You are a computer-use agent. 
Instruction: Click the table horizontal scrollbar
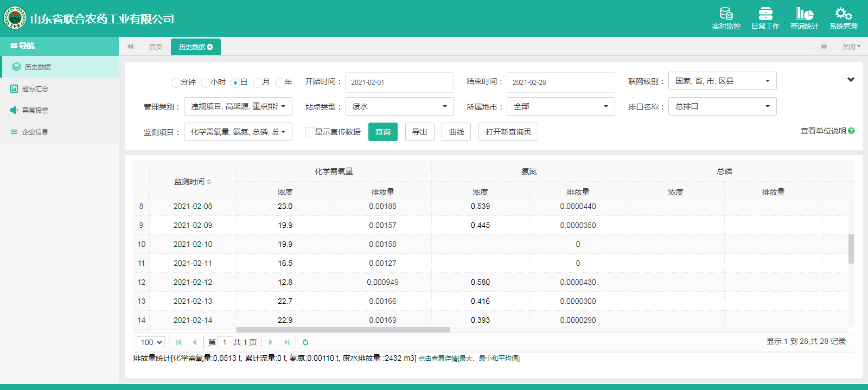tap(343, 330)
